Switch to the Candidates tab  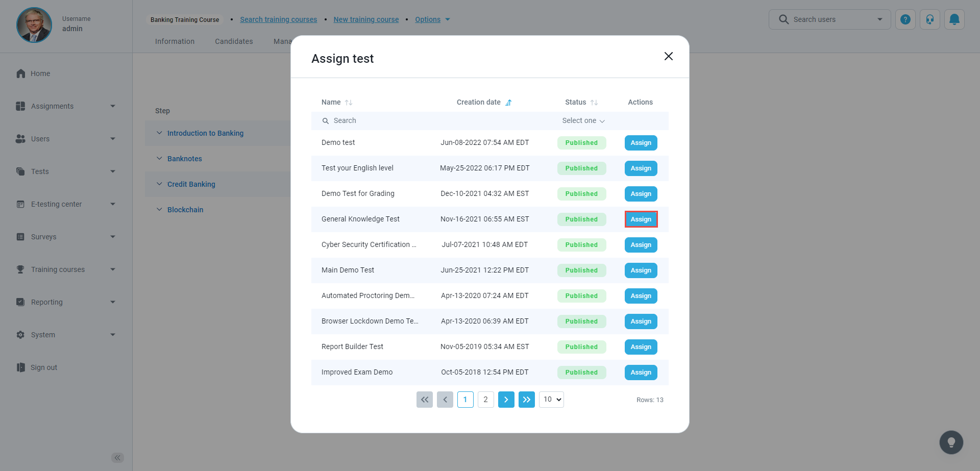click(234, 41)
